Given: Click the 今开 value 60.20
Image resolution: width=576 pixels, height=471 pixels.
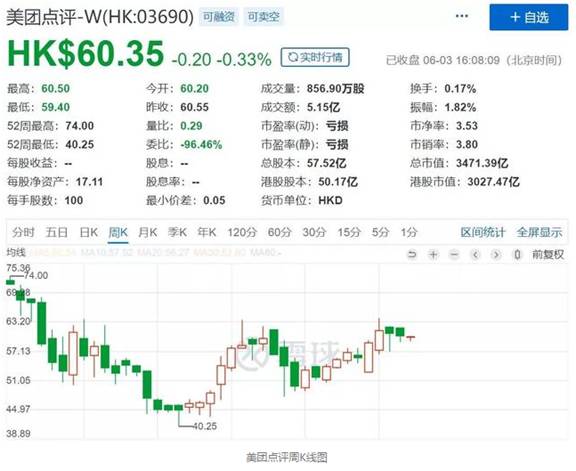Looking at the screenshot, I should point(194,89).
